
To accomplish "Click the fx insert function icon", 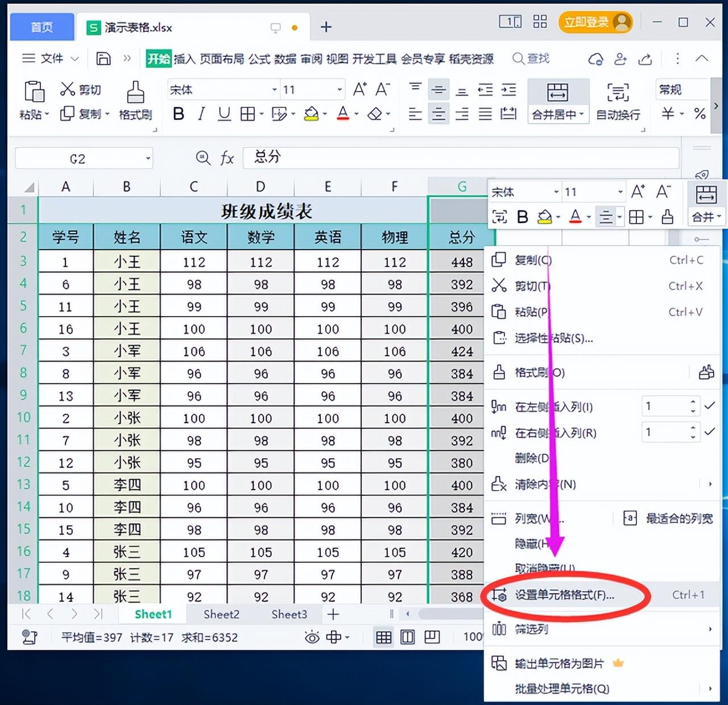I will click(x=227, y=158).
